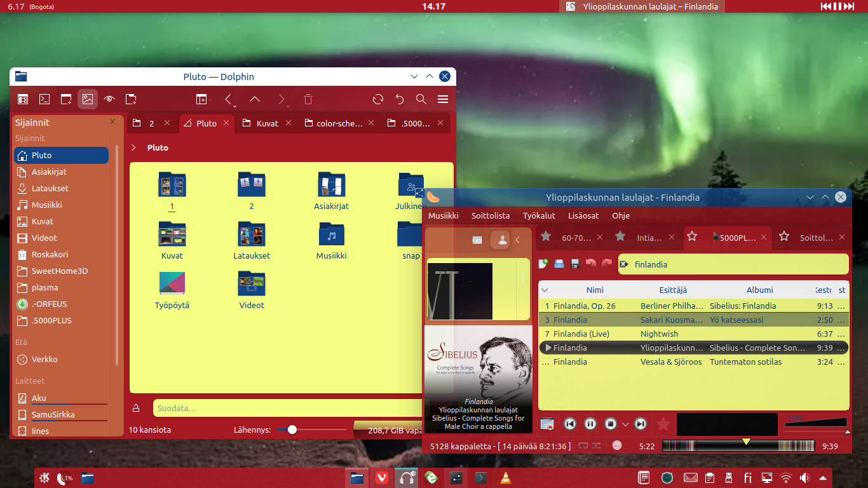868x488 pixels.
Task: Select Lataukset in the places sidebar
Action: click(62, 188)
